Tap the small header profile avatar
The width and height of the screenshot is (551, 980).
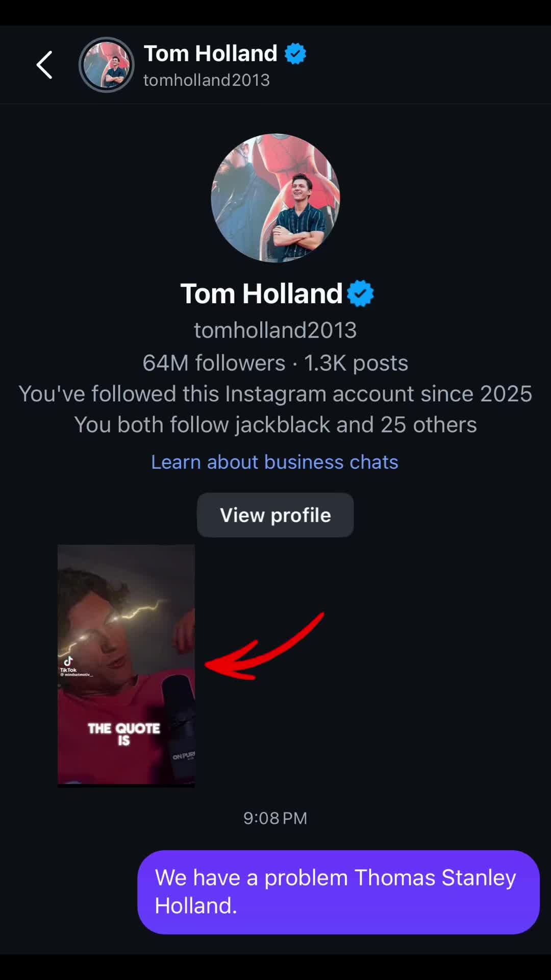click(107, 65)
